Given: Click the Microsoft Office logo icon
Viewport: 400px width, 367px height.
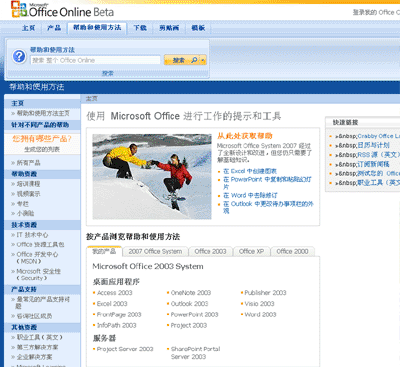Looking at the screenshot, I should click(x=19, y=9).
